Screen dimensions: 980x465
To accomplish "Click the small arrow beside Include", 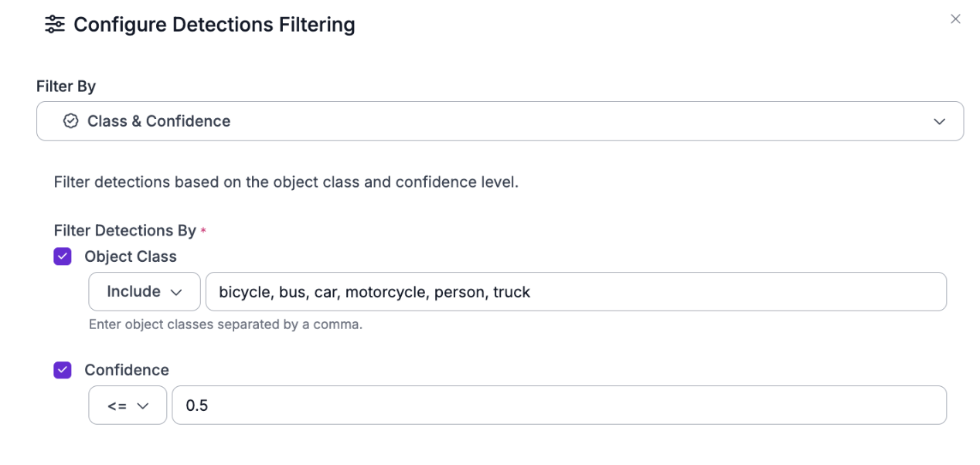I will pyautogui.click(x=176, y=292).
